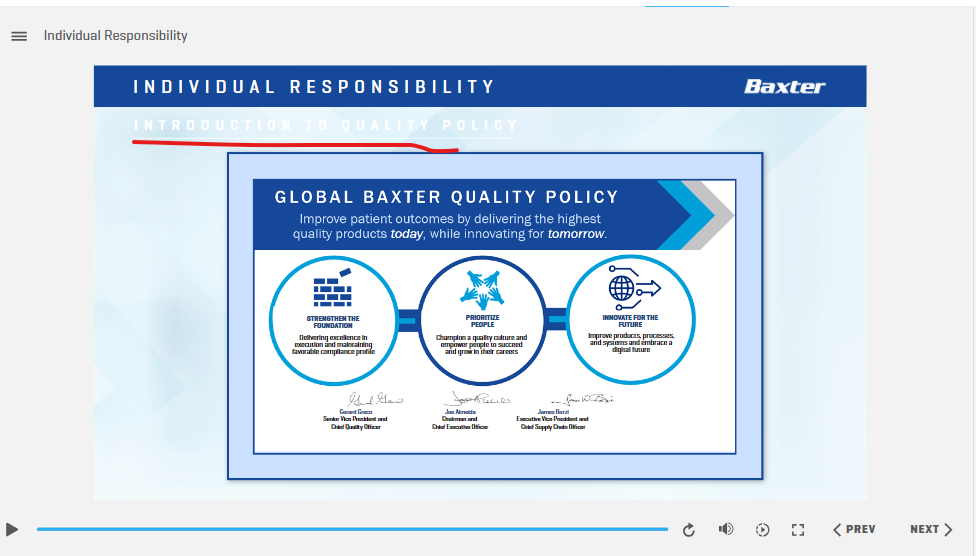Click the Strengthen the Foundation circle

334,320
